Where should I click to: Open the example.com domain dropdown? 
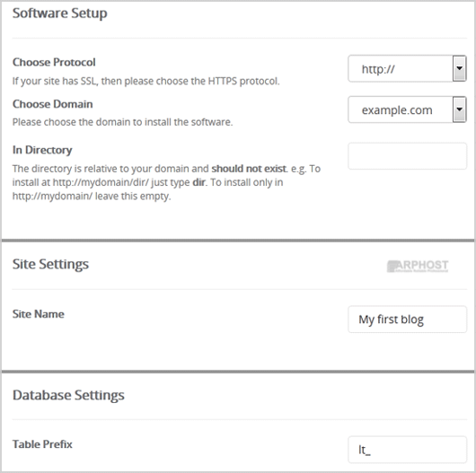(407, 109)
